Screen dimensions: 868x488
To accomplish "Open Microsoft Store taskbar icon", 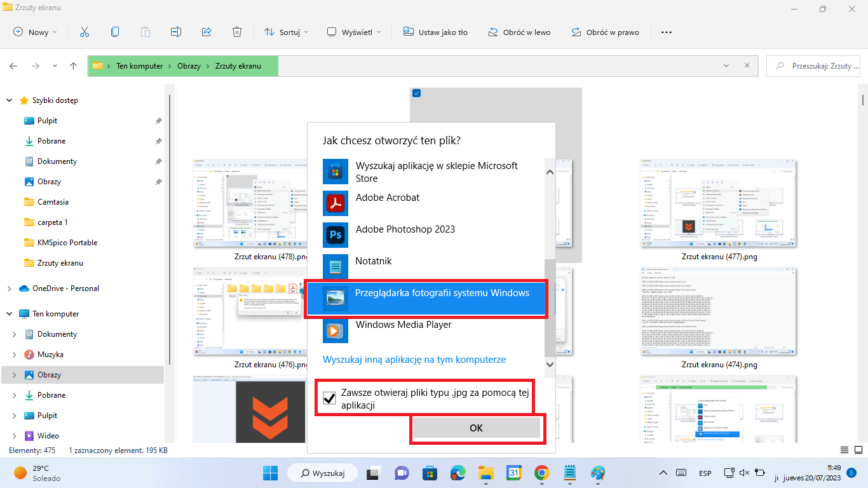I will pyautogui.click(x=430, y=473).
